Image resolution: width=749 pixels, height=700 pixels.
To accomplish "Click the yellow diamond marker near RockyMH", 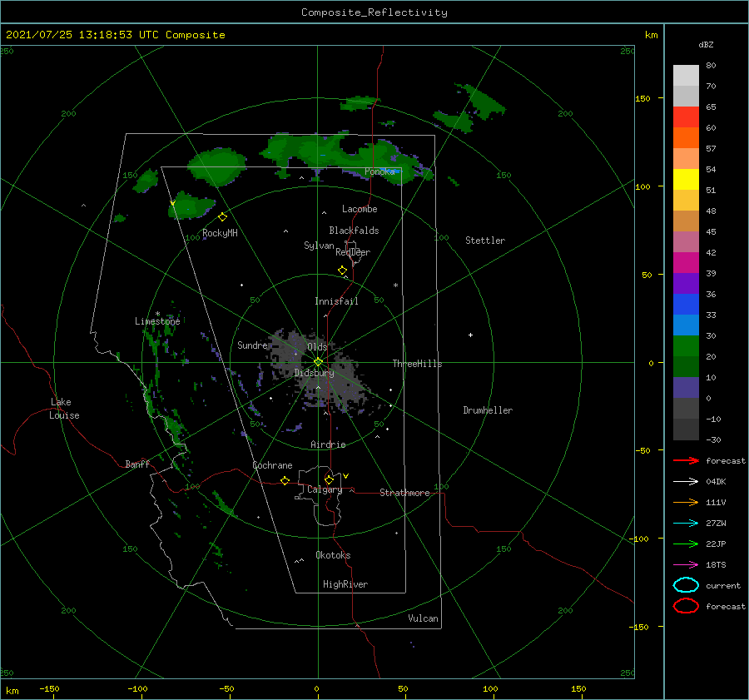I will click(x=222, y=217).
